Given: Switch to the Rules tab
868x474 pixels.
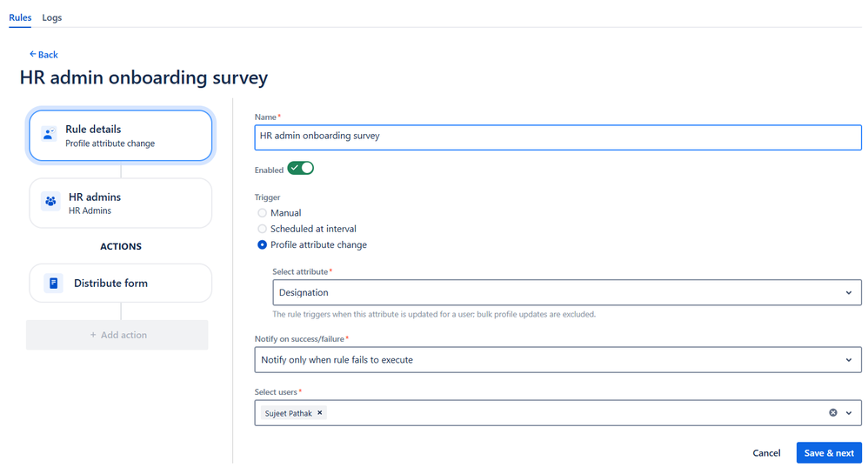Looking at the screenshot, I should click(20, 17).
